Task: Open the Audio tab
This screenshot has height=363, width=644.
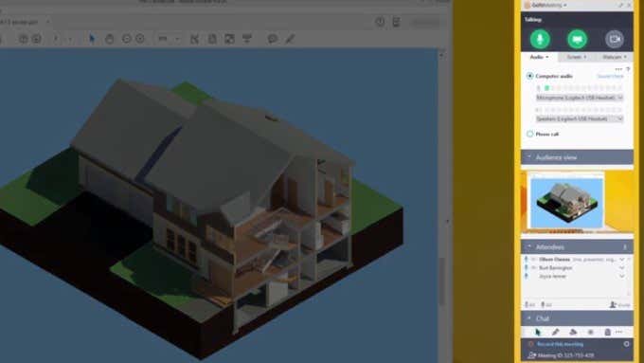Action: pyautogui.click(x=539, y=57)
